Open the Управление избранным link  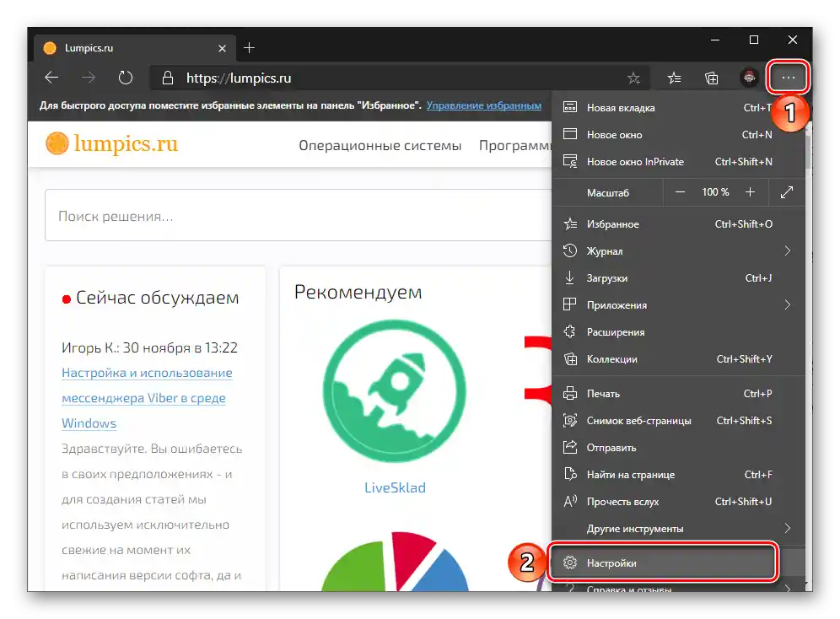(484, 105)
